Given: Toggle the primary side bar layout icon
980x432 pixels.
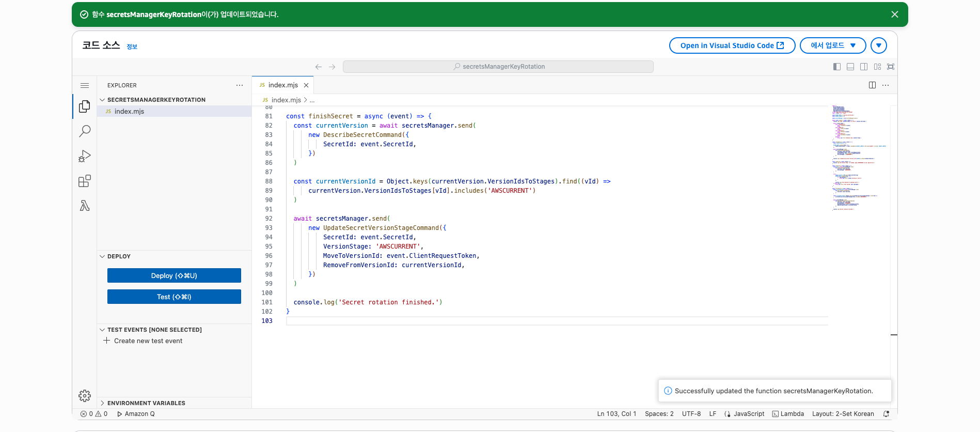Looking at the screenshot, I should (x=837, y=67).
